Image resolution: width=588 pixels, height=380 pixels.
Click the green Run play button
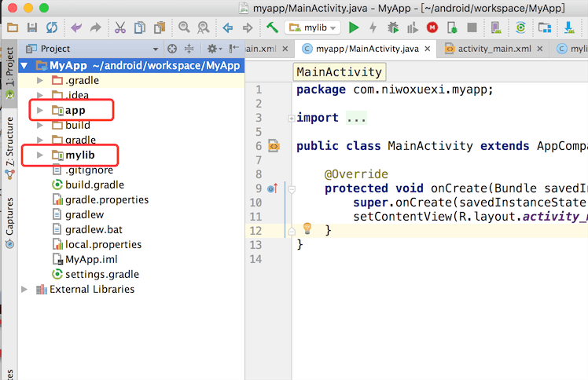(x=353, y=27)
